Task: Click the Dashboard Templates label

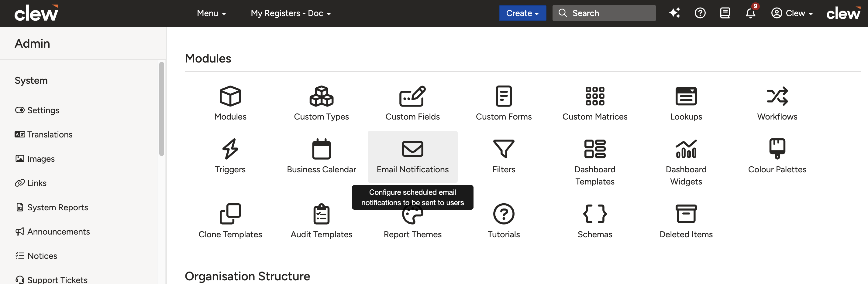Action: [x=595, y=175]
